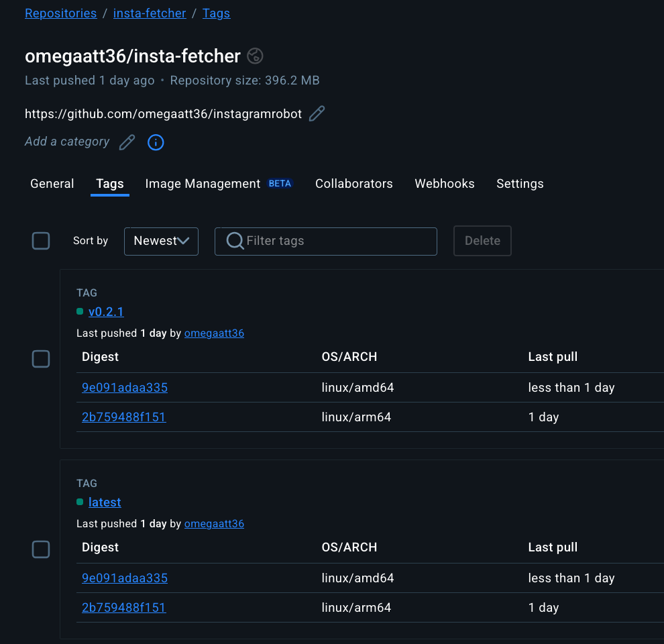This screenshot has width=664, height=644.
Task: Open digest 2b759488f151 under v0.2.1
Action: pyautogui.click(x=124, y=417)
